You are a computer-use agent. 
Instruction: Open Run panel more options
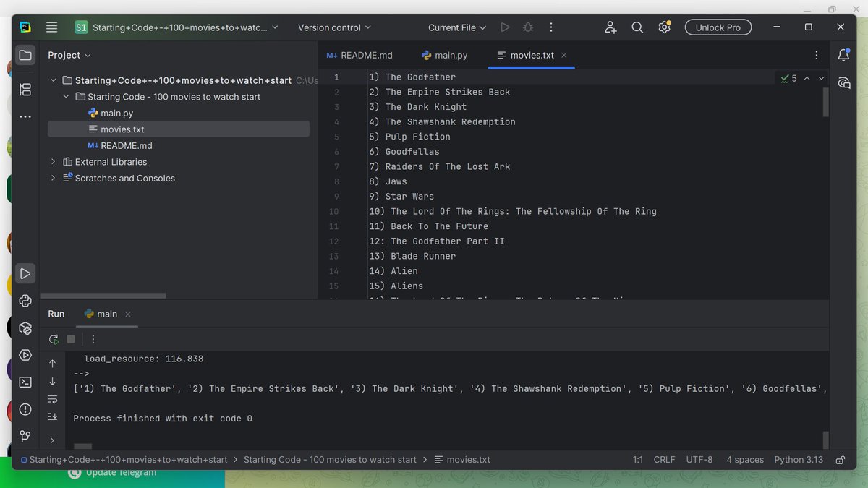point(93,339)
